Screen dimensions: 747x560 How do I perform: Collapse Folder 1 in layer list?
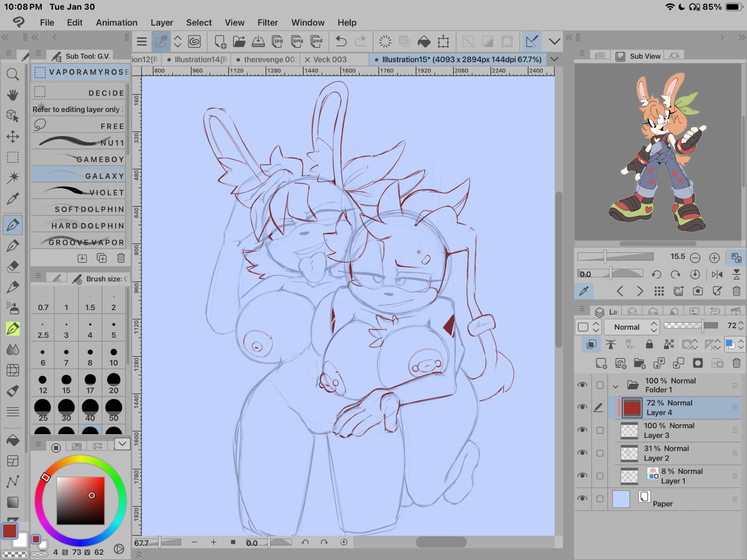click(x=616, y=386)
